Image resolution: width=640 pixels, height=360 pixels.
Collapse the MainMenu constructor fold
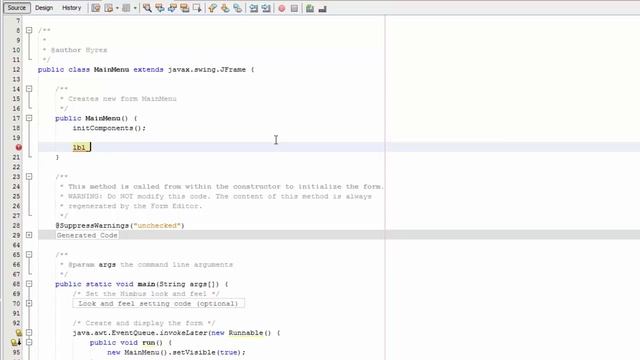(x=29, y=118)
